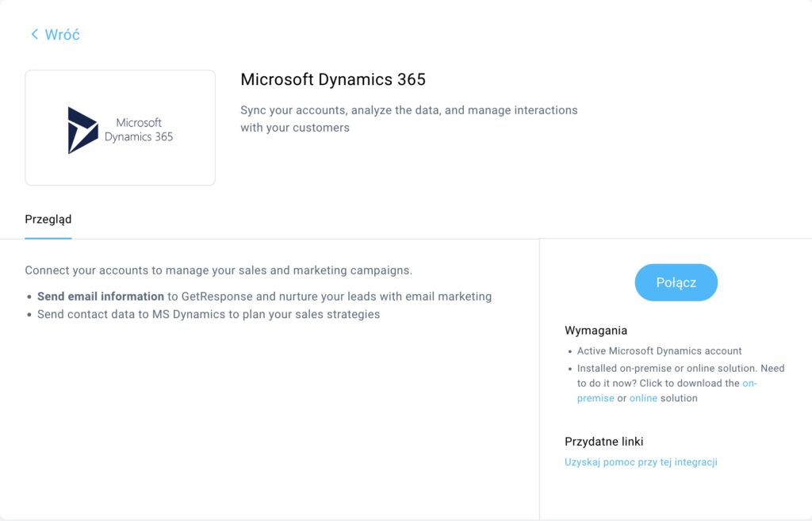This screenshot has height=521, width=812.
Task: Click 'Sync your accounts, analyze the data' description
Action: (409, 119)
